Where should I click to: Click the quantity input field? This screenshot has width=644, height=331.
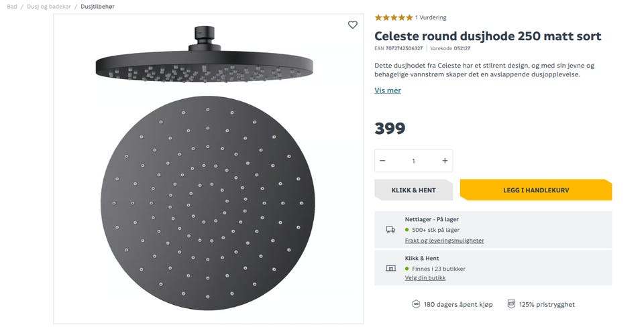pyautogui.click(x=413, y=161)
